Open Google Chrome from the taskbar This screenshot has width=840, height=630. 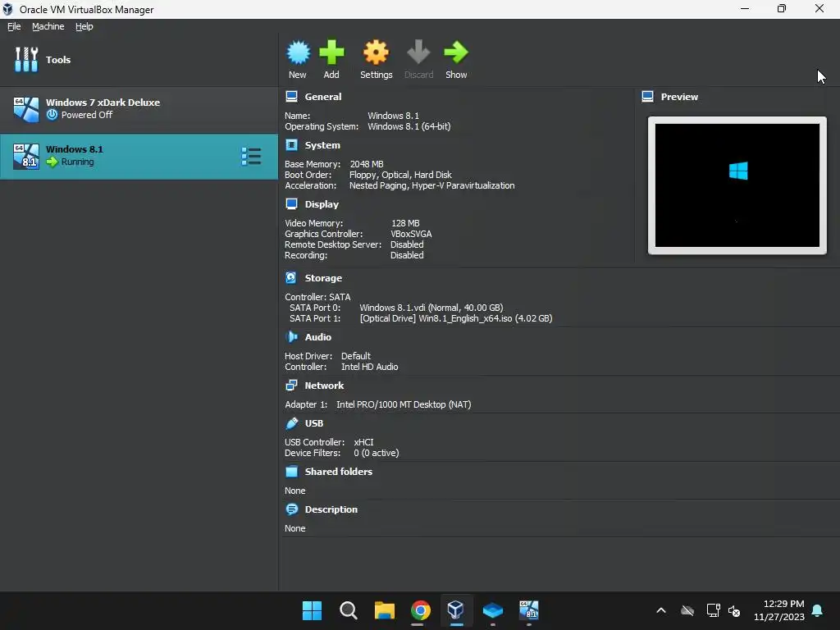(421, 610)
